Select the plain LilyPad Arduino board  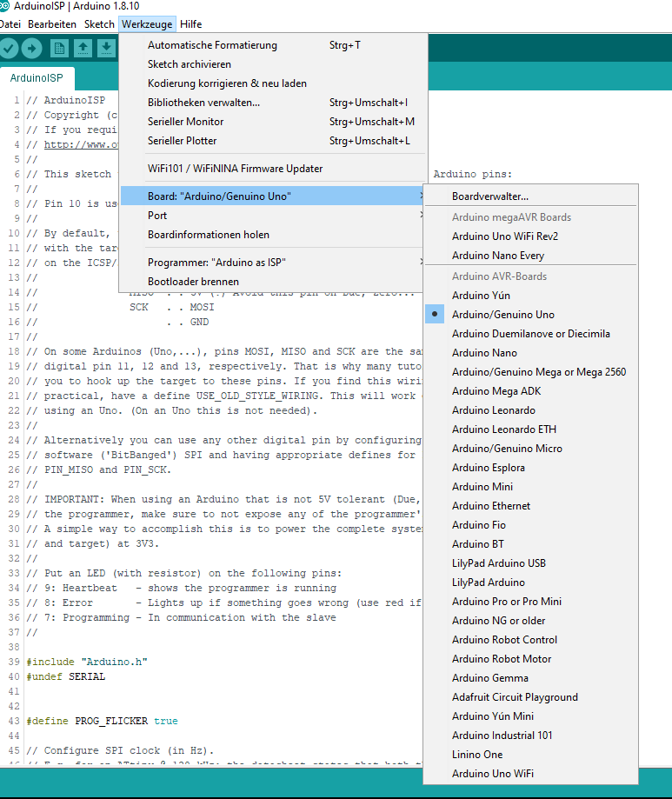[x=531, y=583]
